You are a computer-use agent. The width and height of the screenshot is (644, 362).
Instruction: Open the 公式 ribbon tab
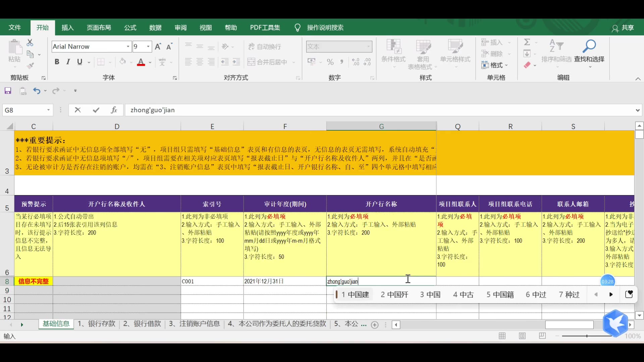pyautogui.click(x=130, y=27)
